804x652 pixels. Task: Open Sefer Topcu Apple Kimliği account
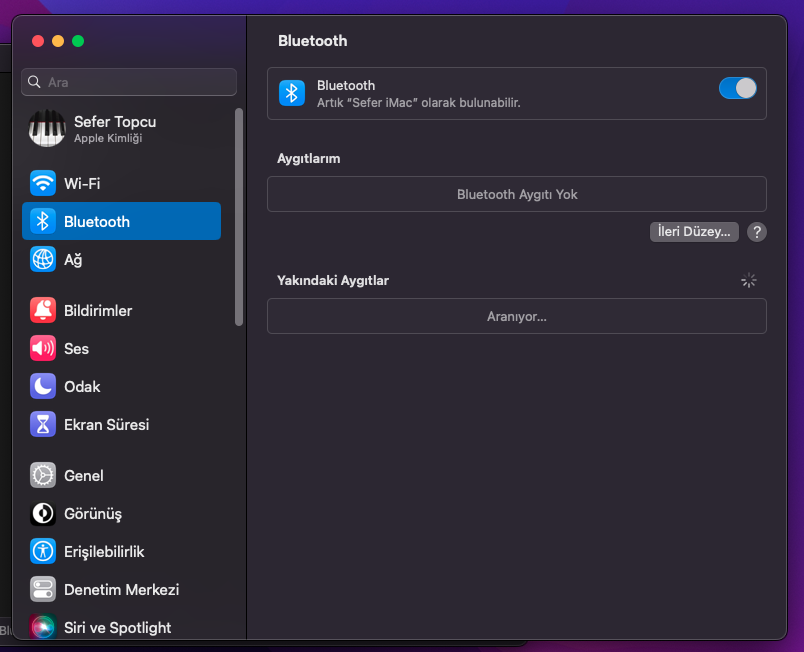click(x=115, y=128)
